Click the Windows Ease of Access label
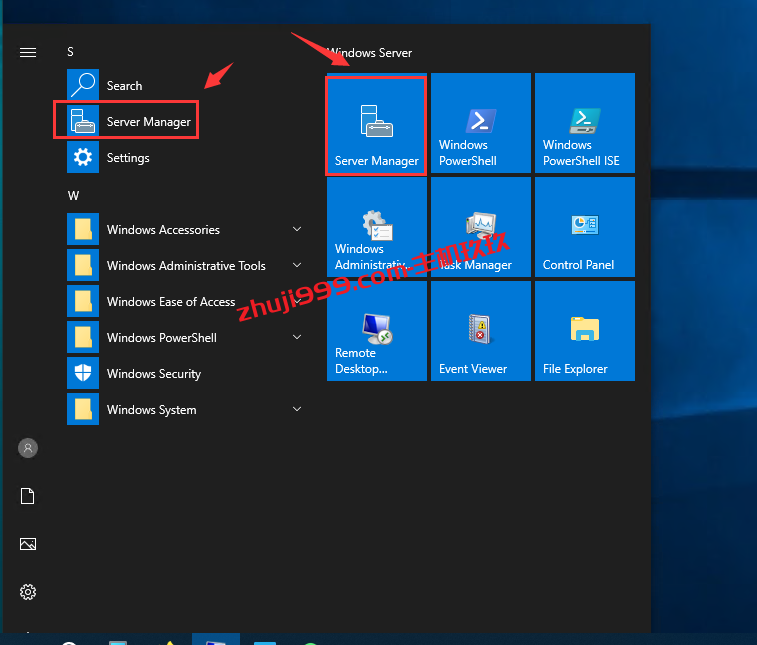 (x=171, y=302)
